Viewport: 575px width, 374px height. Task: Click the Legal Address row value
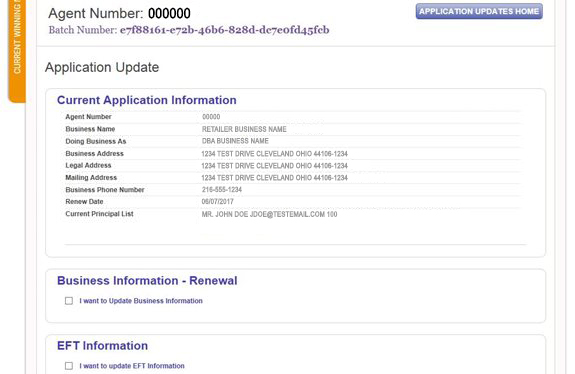(274, 166)
